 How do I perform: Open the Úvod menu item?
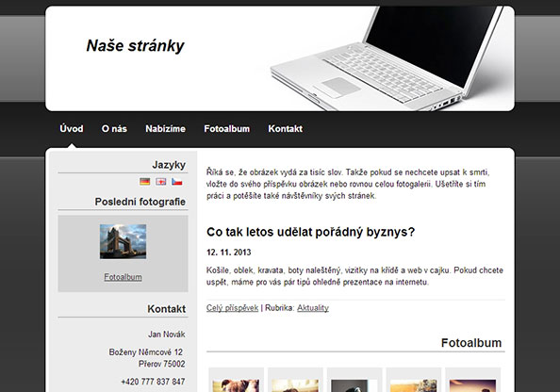[x=72, y=128]
